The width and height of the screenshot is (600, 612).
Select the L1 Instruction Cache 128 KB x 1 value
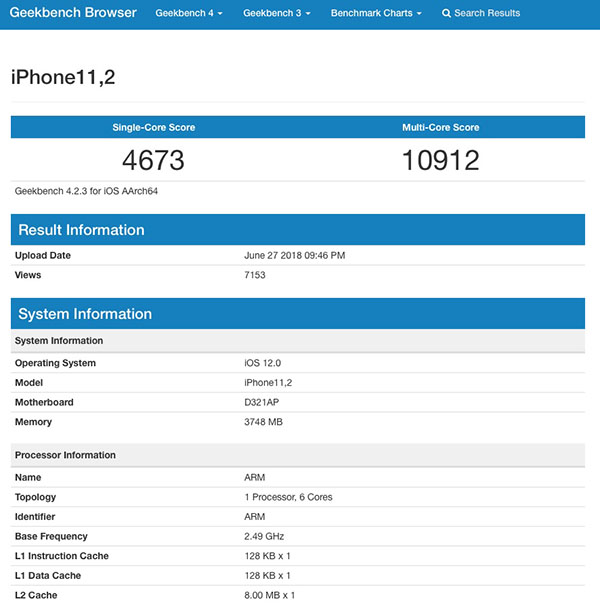[x=267, y=556]
